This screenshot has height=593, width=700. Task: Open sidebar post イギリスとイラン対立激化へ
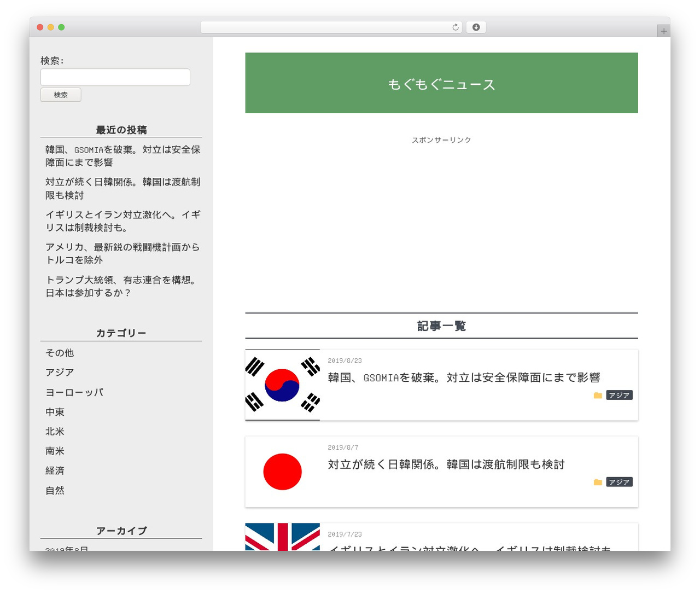(123, 221)
